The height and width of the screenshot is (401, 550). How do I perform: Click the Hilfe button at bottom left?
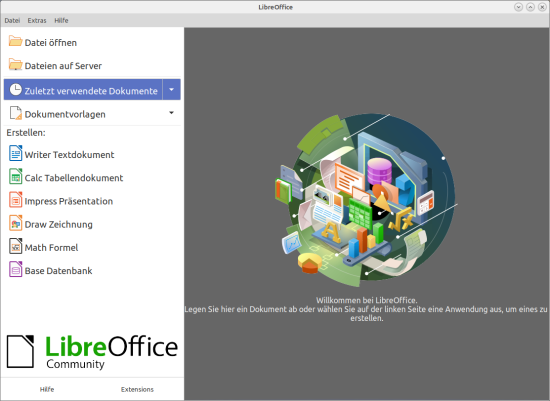(47, 389)
